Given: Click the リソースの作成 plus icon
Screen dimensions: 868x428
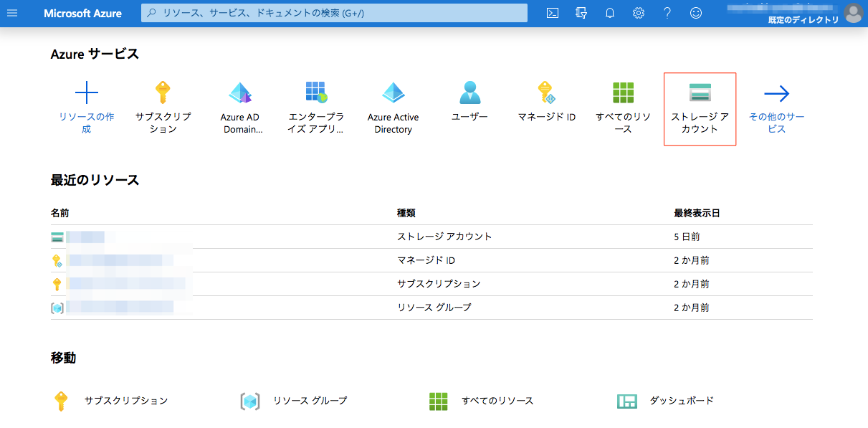Looking at the screenshot, I should (86, 93).
